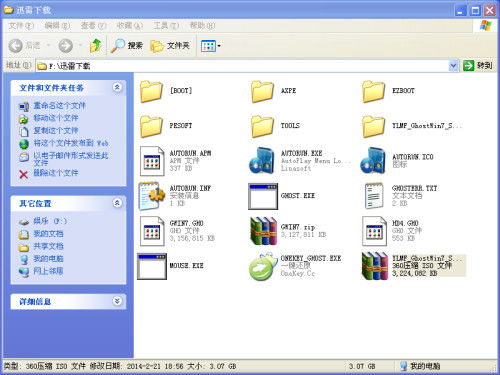
Task: Select the ONEKEY_GHOST.EXE green icon
Action: pyautogui.click(x=263, y=266)
